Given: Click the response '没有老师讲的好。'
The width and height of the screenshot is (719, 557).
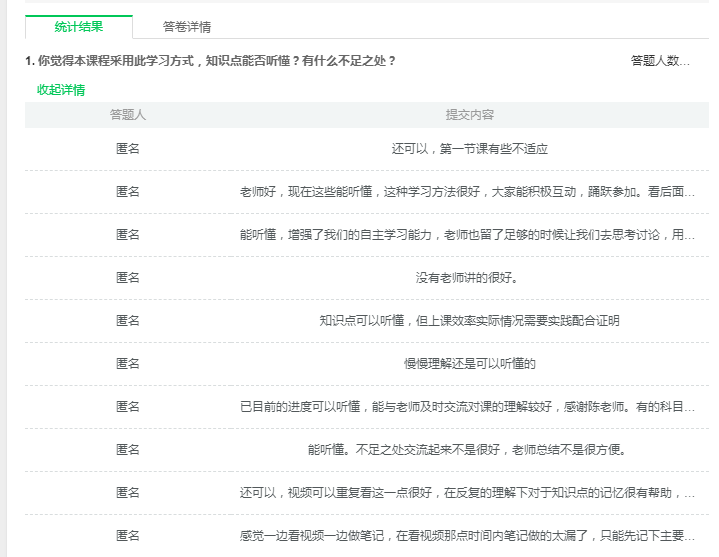Looking at the screenshot, I should coord(469,278).
